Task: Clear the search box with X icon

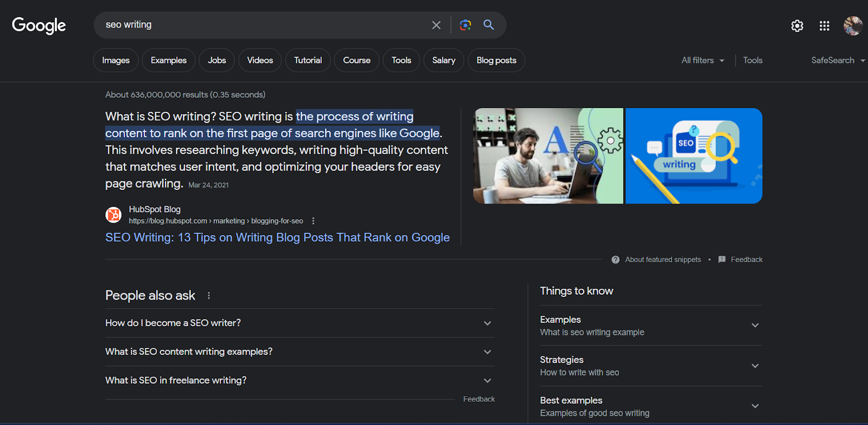Action: pos(436,25)
